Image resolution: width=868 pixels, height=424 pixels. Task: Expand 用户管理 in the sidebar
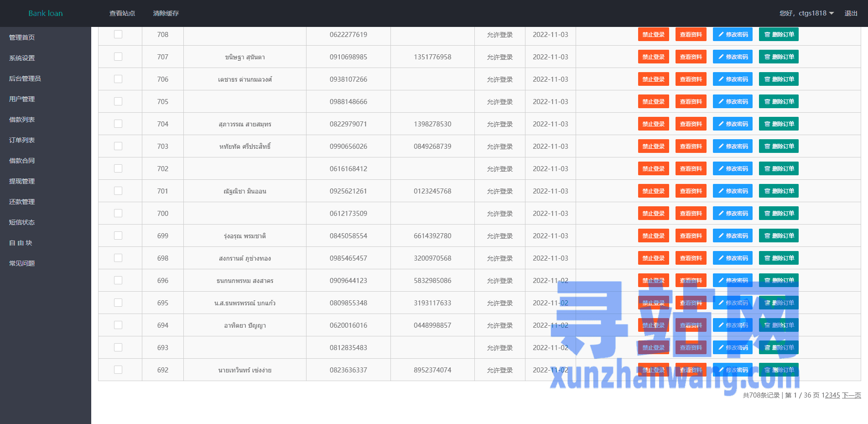pos(22,99)
